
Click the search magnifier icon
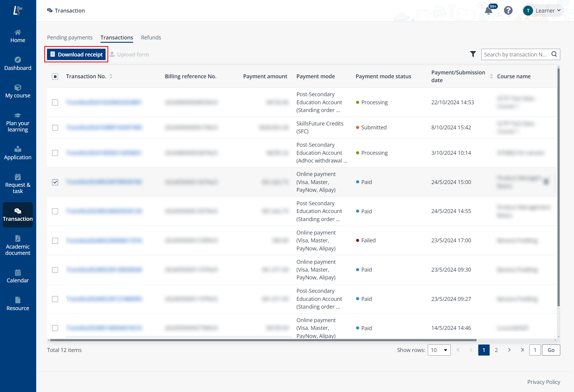click(554, 54)
